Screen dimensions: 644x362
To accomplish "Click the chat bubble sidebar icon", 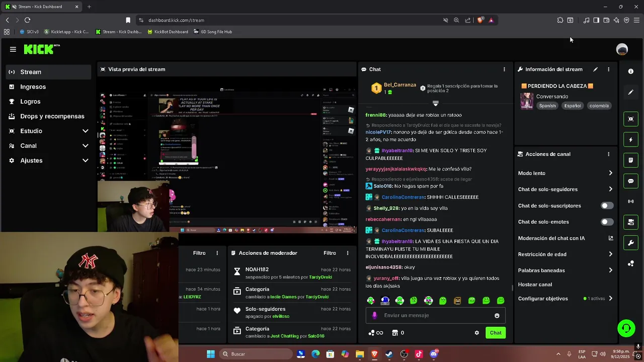I will pyautogui.click(x=631, y=181).
